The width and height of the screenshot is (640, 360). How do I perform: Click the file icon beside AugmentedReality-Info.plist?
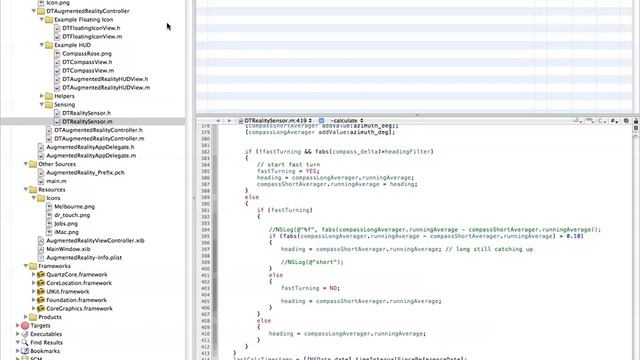tap(41, 258)
